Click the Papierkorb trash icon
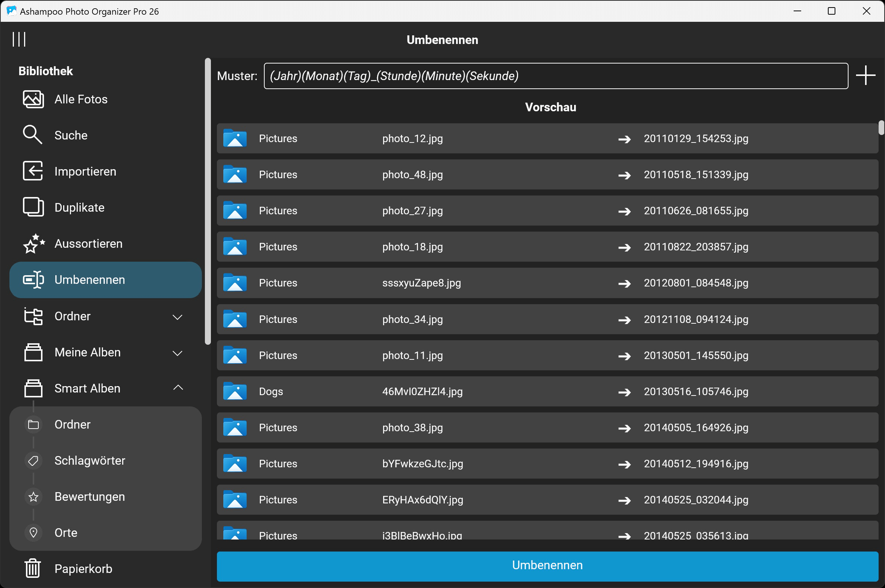This screenshot has width=885, height=588. click(33, 568)
